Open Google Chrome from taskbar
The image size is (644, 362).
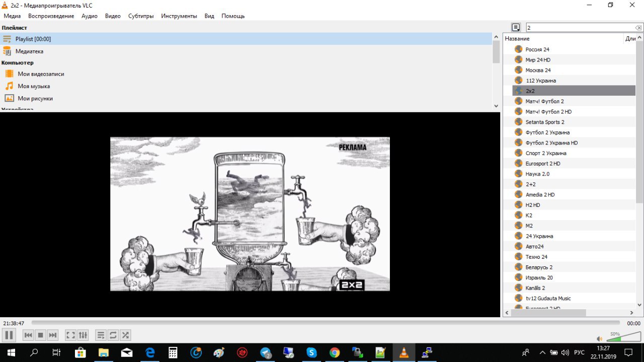point(335,352)
